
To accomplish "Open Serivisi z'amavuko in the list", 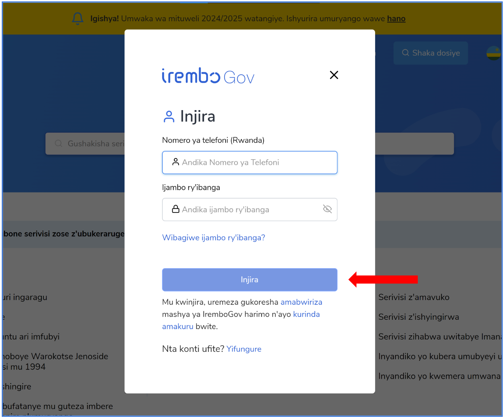I will click(414, 297).
